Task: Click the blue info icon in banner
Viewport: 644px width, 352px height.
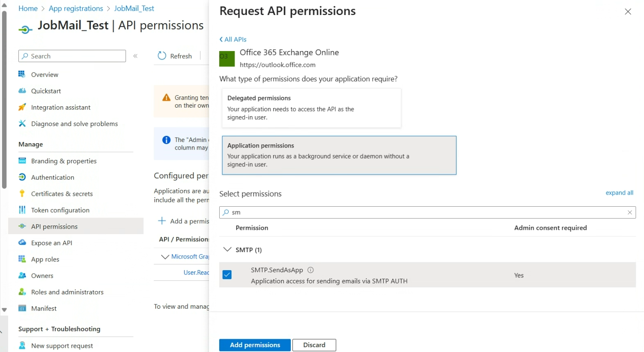Action: tap(167, 140)
